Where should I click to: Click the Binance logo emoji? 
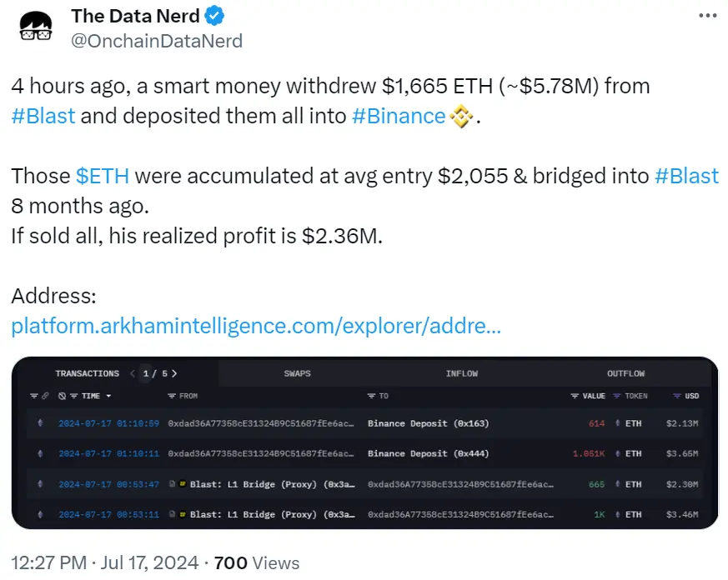[x=461, y=117]
